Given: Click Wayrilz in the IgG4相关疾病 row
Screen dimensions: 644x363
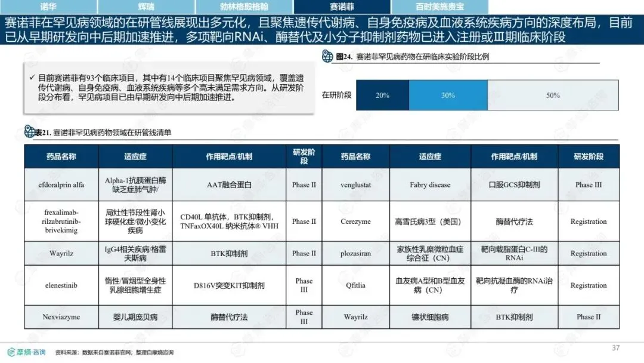Looking at the screenshot, I should 61,253.
